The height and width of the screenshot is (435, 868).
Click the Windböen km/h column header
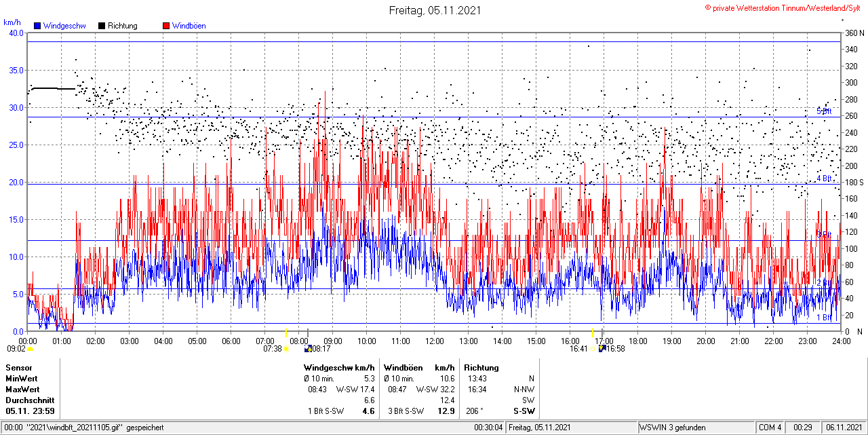(419, 367)
